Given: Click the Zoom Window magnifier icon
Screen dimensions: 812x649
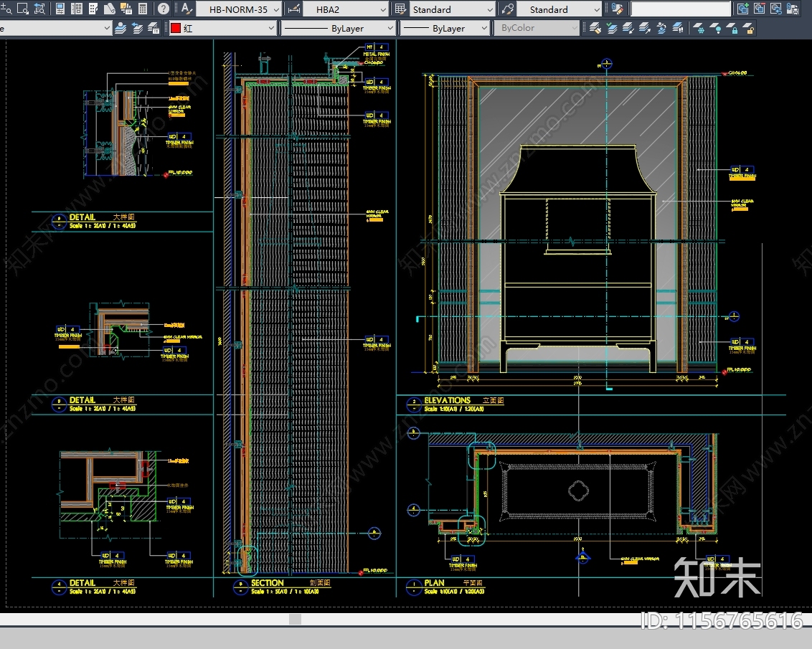Looking at the screenshot, I should 22,9.
